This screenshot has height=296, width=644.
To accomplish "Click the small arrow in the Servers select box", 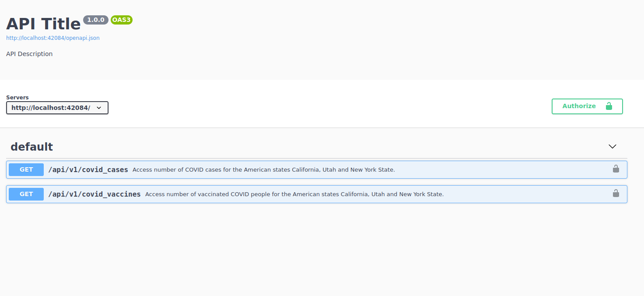I will (x=99, y=108).
